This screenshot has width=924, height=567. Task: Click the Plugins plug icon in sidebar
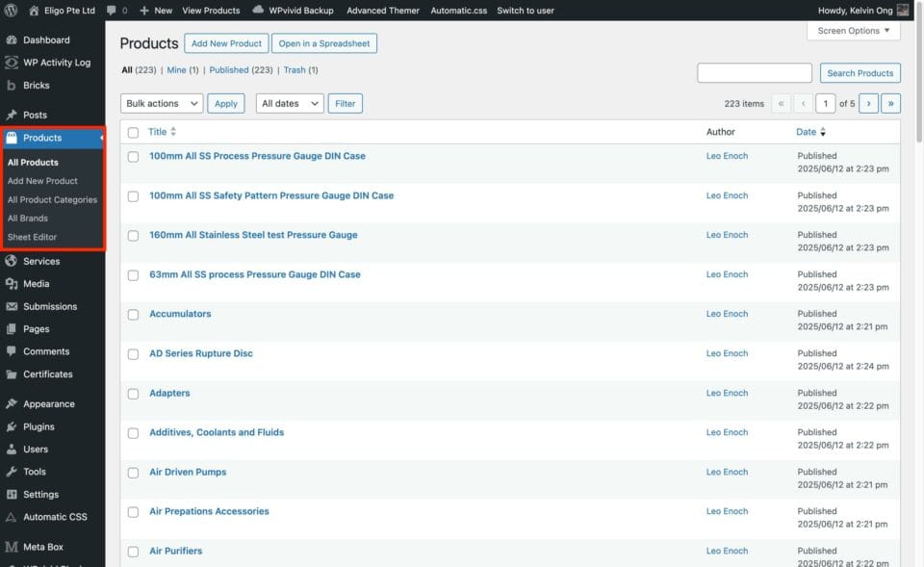pos(12,426)
